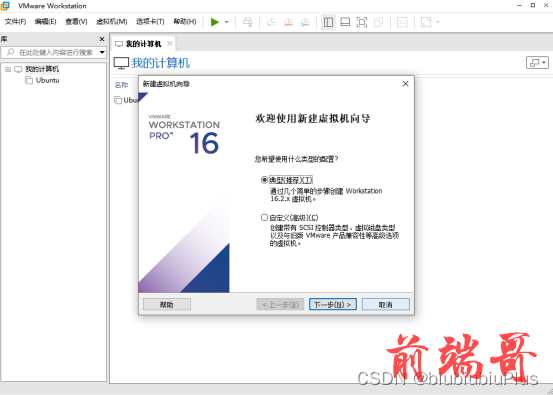Viewport: 553px width, 395px height.
Task: Collapse the 我的计算机 tree node
Action: pyautogui.click(x=7, y=69)
